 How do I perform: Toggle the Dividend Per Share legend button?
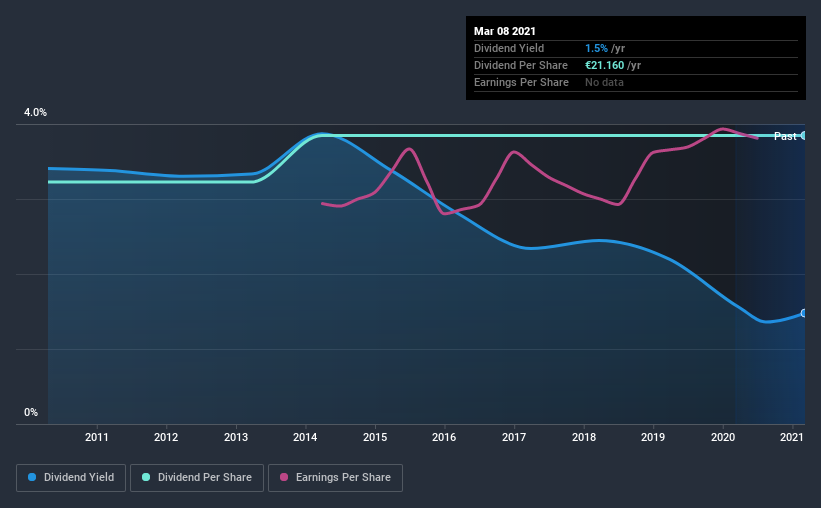click(x=197, y=478)
